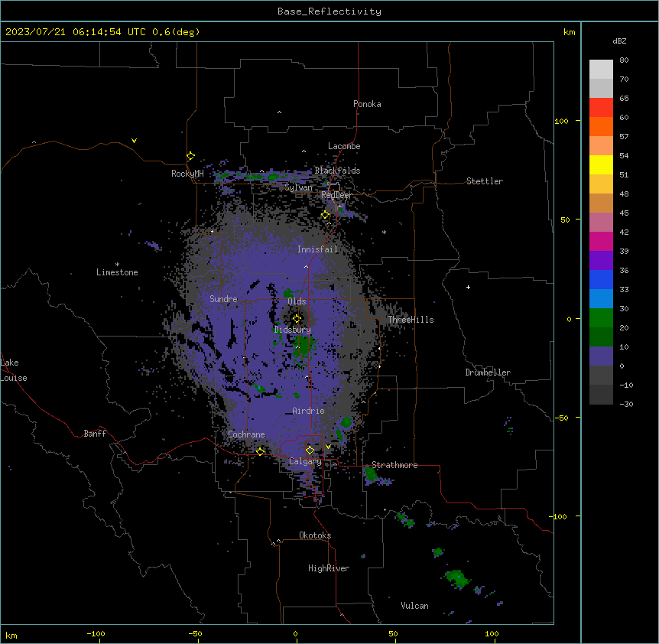Click the green echo cell northwest of Vulcan

[x=457, y=578]
